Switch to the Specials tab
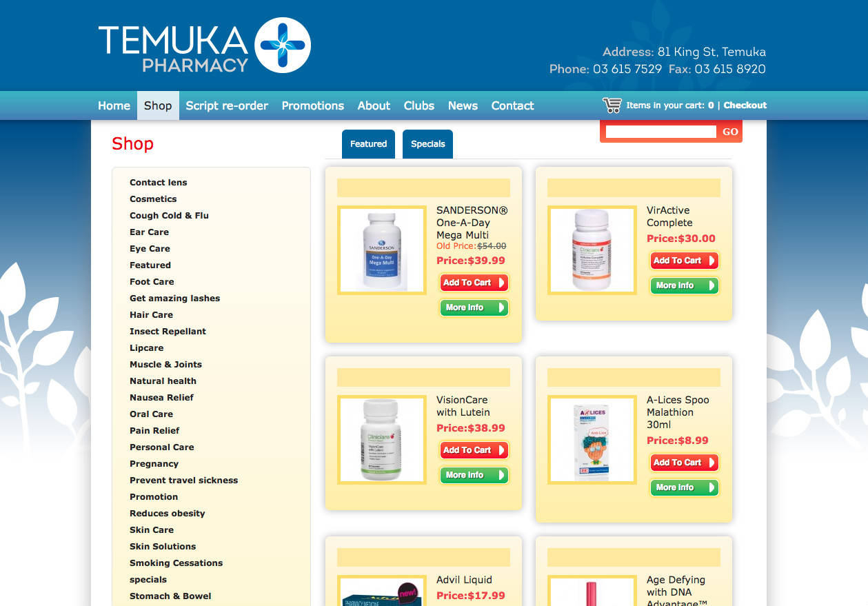Screen dimensions: 868x606 point(427,144)
